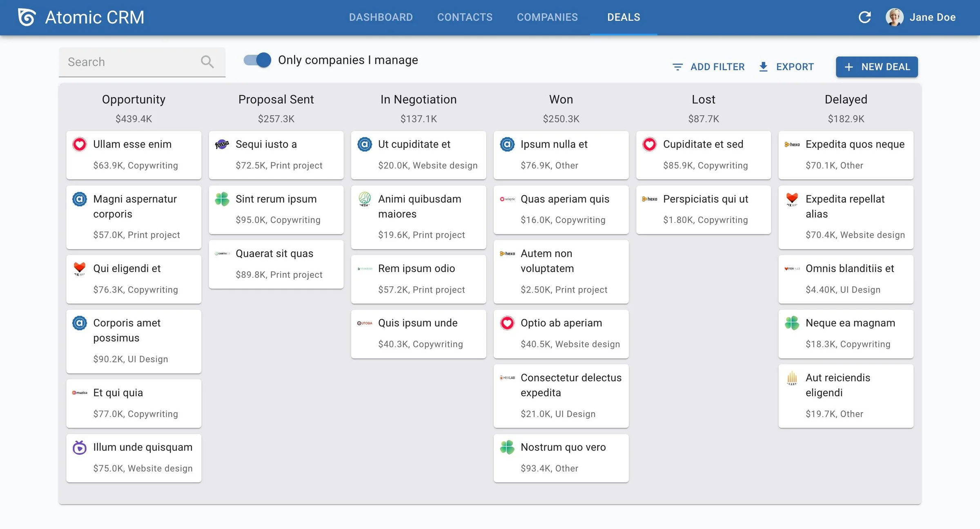Focus the Search input field
This screenshot has width=980, height=529.
(x=142, y=62)
